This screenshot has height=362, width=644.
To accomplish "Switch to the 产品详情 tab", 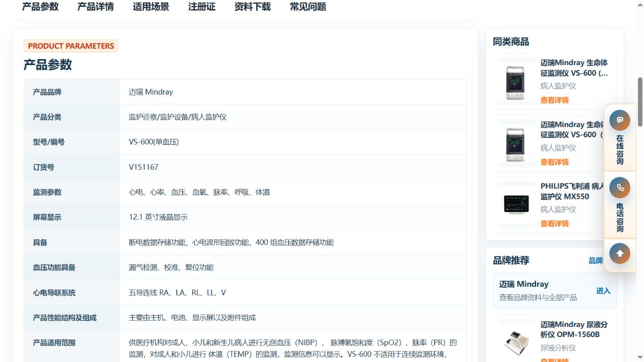I will [x=96, y=7].
